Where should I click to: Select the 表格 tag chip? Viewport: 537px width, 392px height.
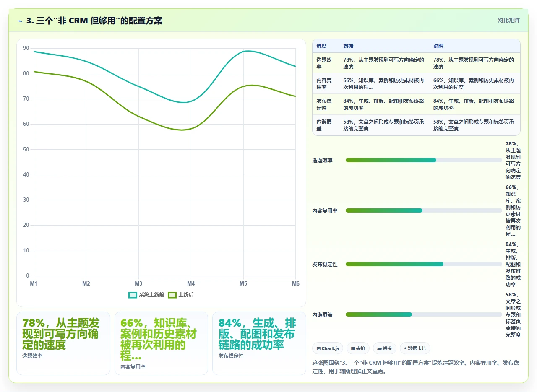click(358, 348)
